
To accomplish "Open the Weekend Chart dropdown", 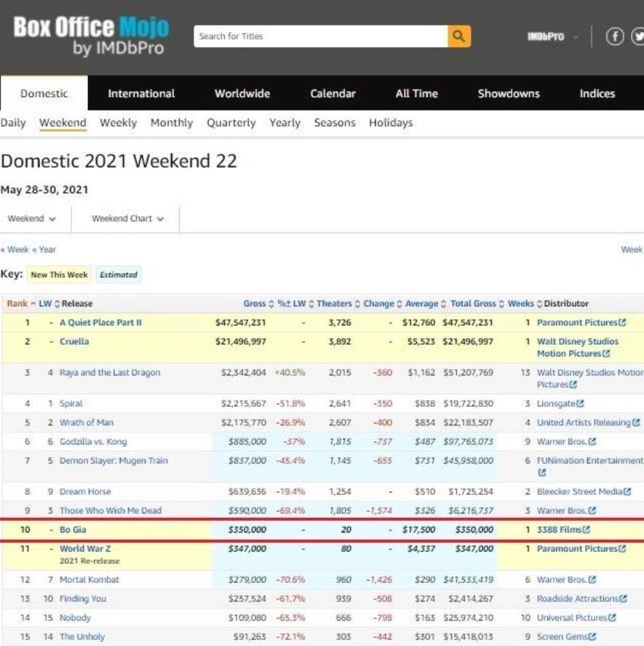I will click(127, 218).
